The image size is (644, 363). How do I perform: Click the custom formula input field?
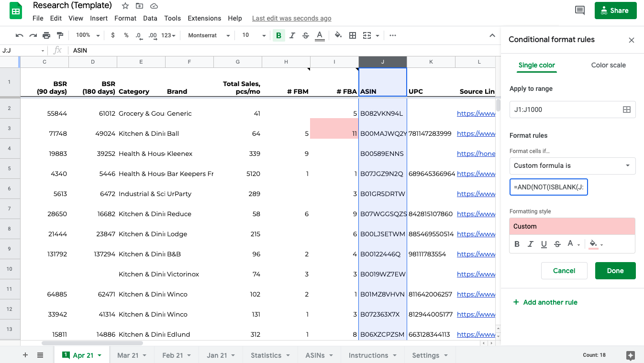pyautogui.click(x=548, y=187)
